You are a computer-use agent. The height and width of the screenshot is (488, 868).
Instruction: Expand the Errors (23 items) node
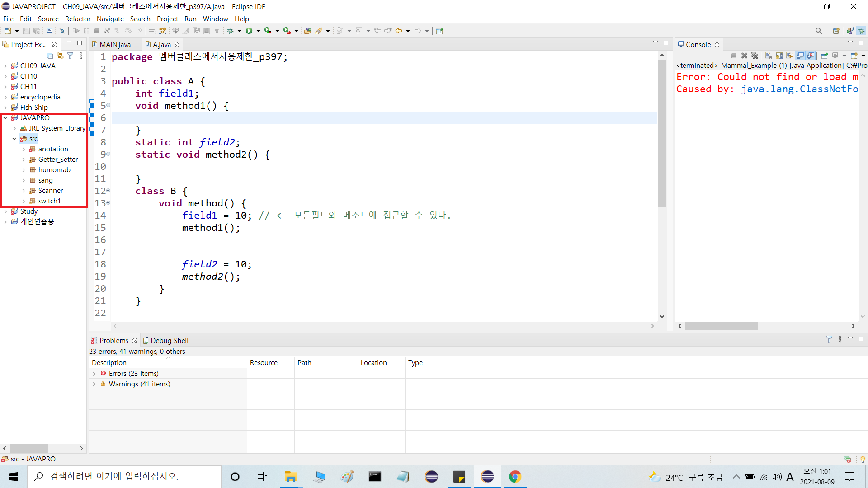[94, 374]
